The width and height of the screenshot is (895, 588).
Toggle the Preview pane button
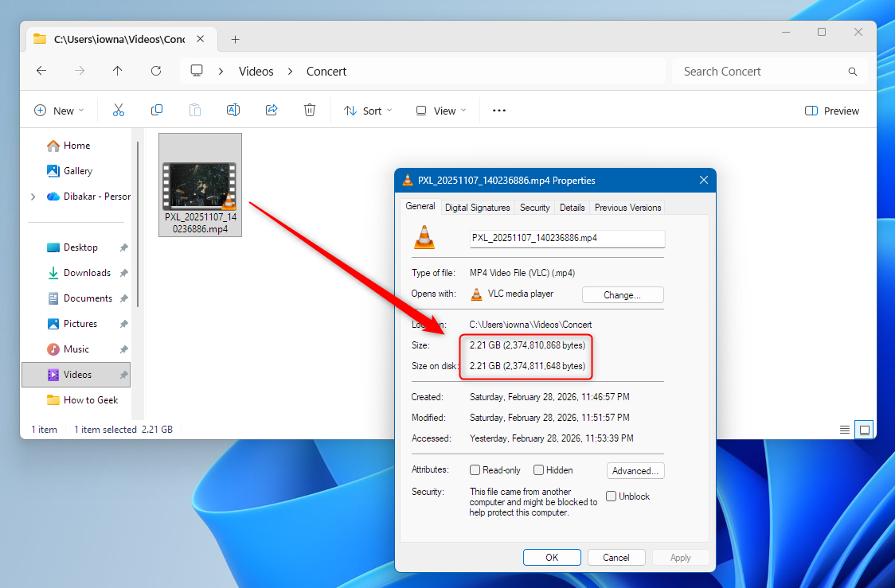click(x=831, y=111)
